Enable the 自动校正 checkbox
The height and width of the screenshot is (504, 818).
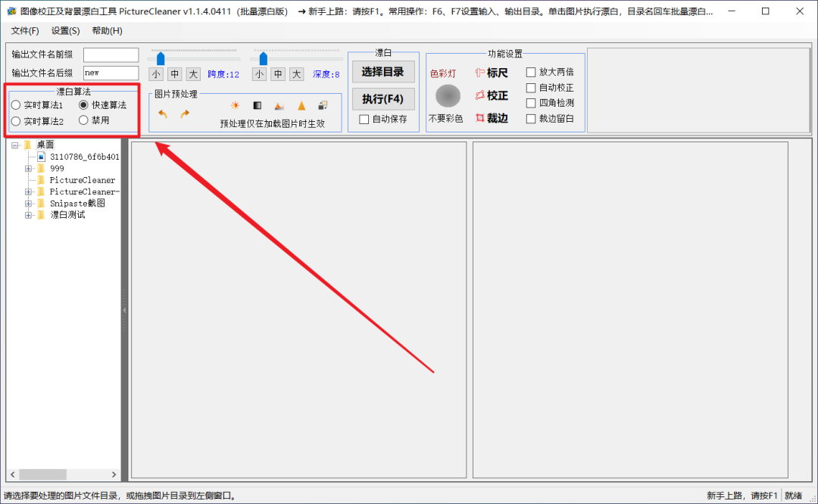[531, 88]
